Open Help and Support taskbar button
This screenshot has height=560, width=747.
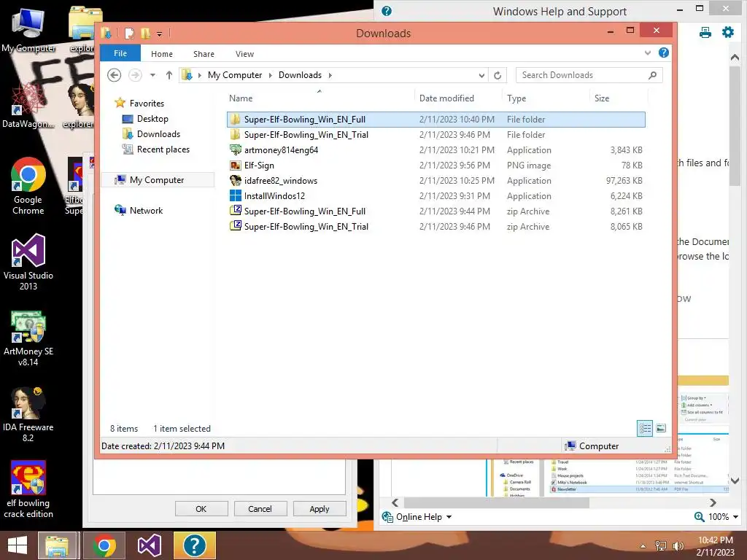click(x=194, y=545)
